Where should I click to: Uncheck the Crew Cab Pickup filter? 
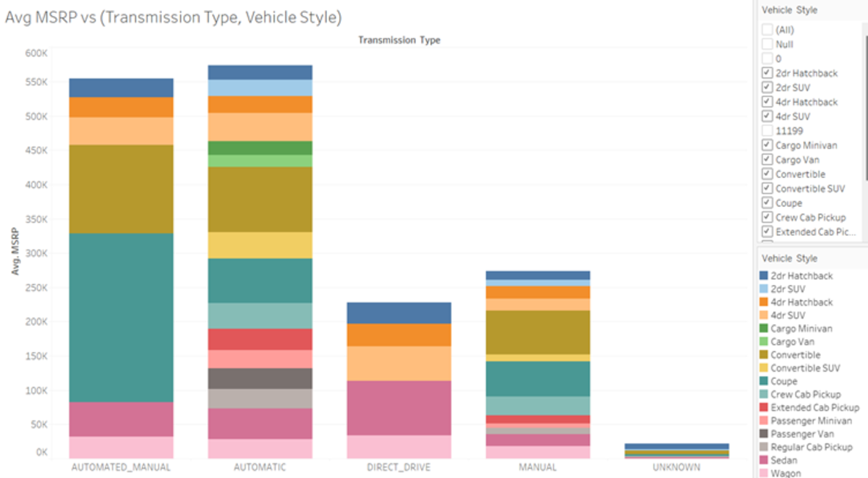coord(765,217)
